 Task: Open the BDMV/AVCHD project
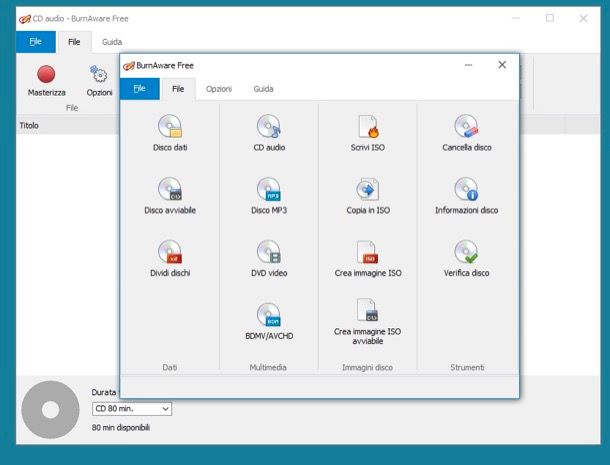269,321
